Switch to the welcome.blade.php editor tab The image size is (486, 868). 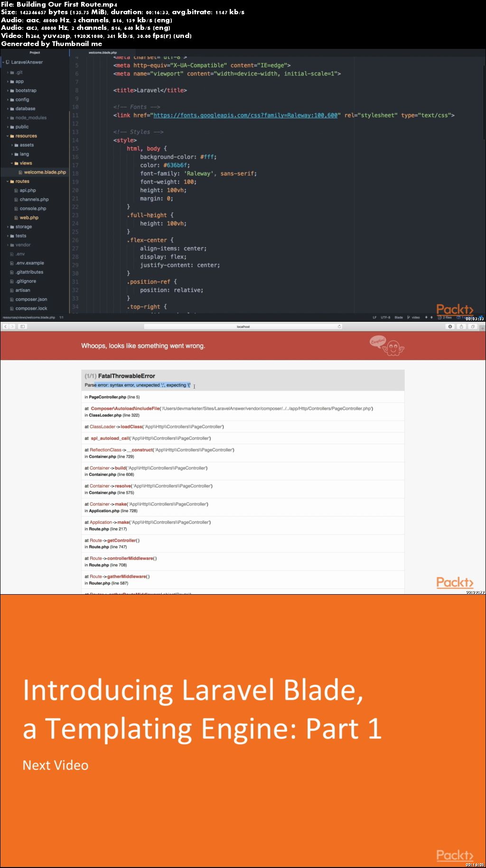tap(103, 53)
